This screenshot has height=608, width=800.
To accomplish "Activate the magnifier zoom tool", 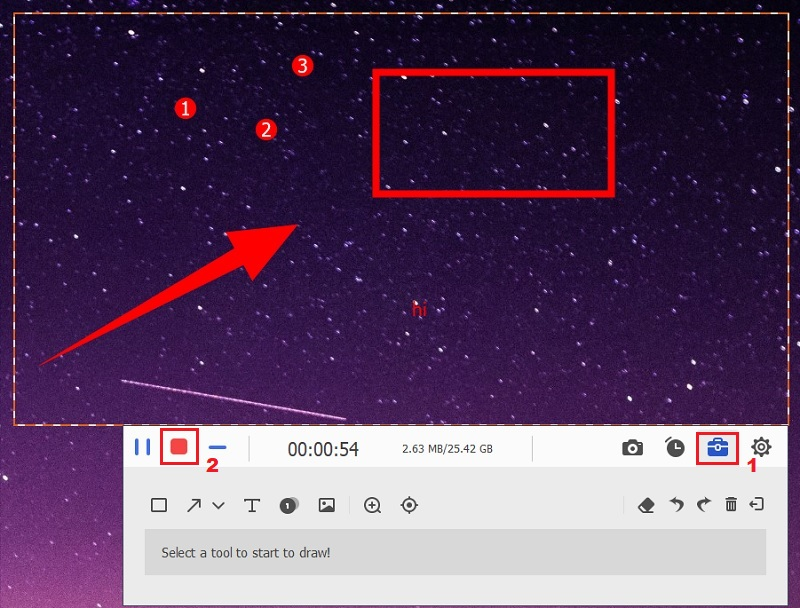I will point(373,505).
